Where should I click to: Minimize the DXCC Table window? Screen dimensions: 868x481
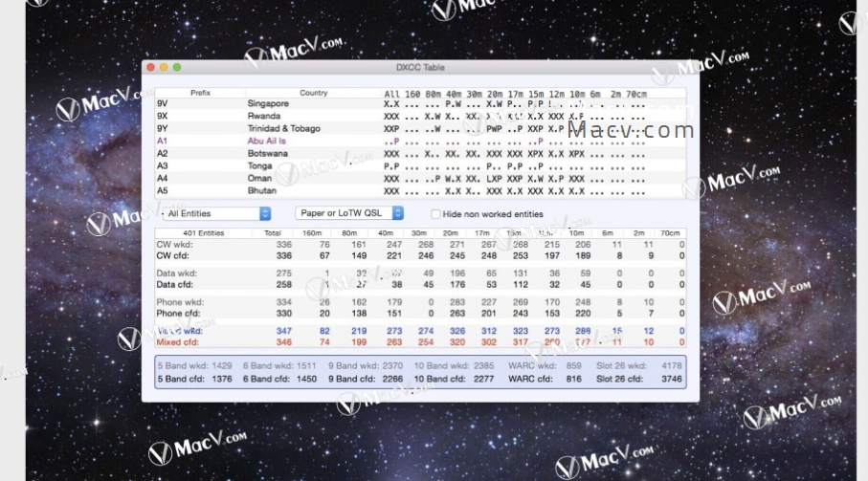coord(164,67)
